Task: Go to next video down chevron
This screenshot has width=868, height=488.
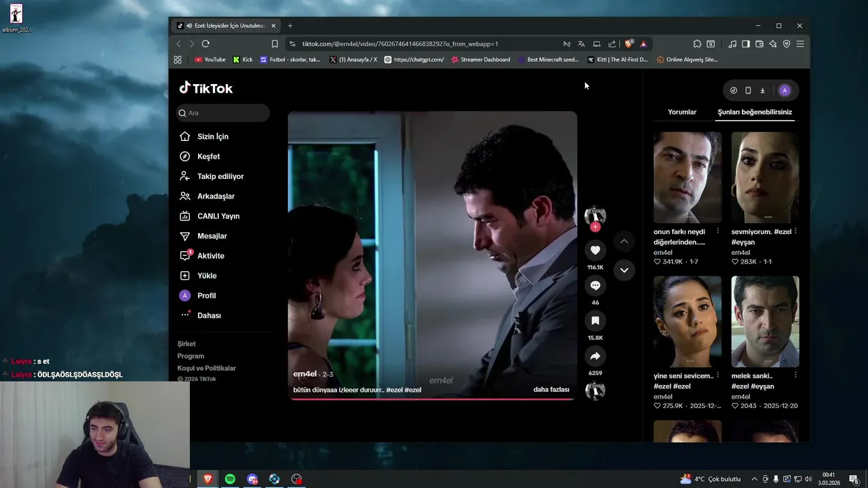Action: (624, 270)
